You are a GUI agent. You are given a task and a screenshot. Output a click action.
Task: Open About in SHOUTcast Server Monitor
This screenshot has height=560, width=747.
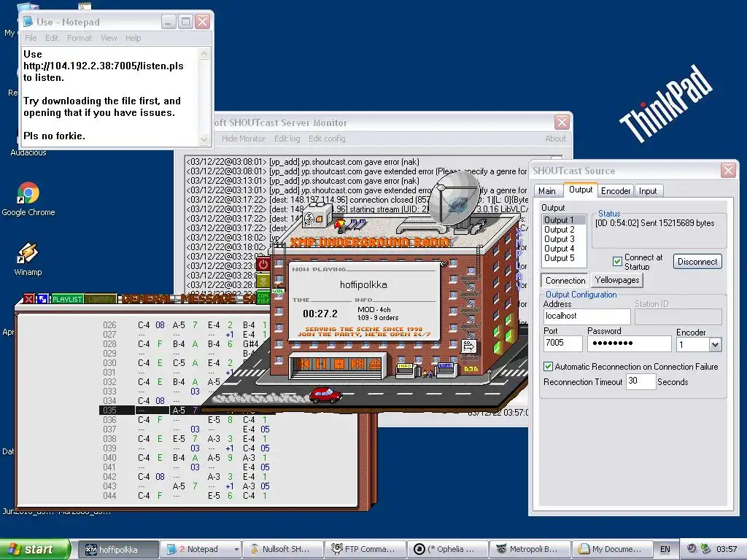[x=555, y=139]
